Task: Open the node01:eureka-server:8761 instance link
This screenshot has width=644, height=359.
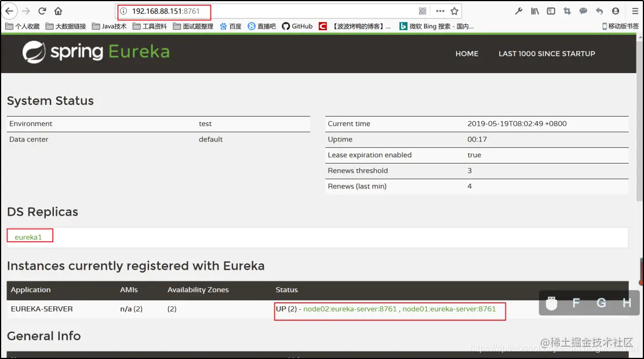Action: 449,309
